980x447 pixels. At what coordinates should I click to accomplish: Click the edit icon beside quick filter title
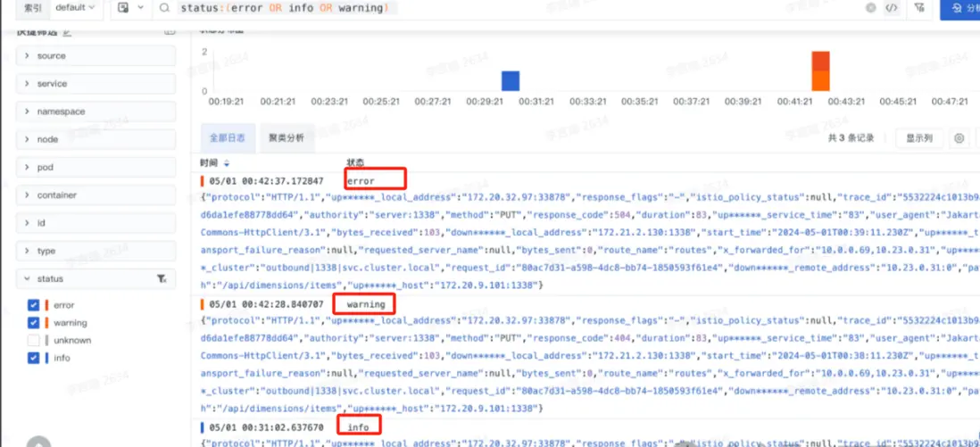pyautogui.click(x=68, y=32)
